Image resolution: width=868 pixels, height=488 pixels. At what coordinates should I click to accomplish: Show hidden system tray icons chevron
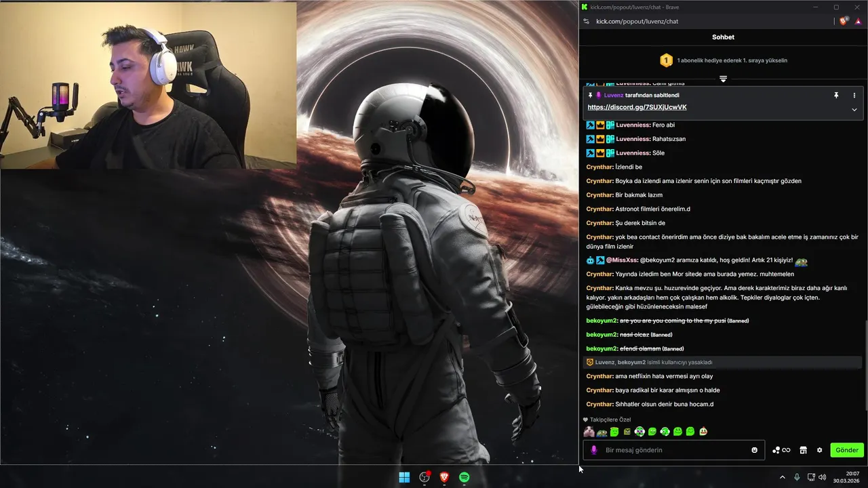pos(782,477)
